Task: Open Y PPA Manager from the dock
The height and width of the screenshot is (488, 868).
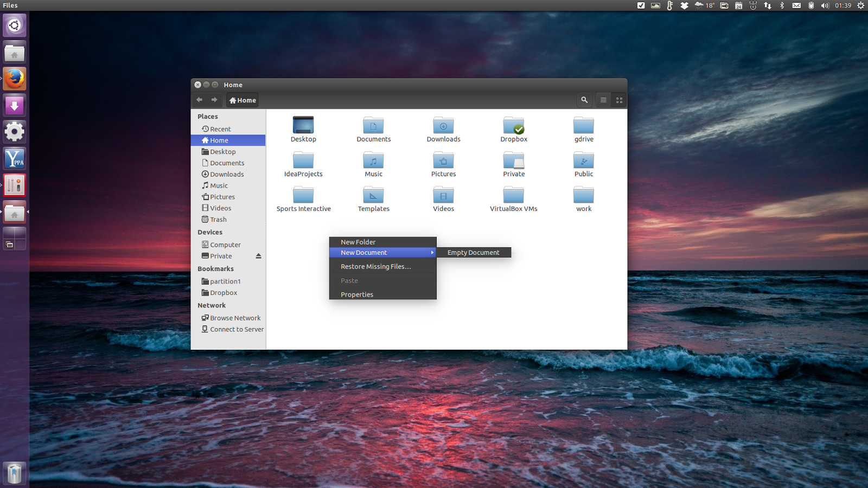Action: pyautogui.click(x=14, y=158)
